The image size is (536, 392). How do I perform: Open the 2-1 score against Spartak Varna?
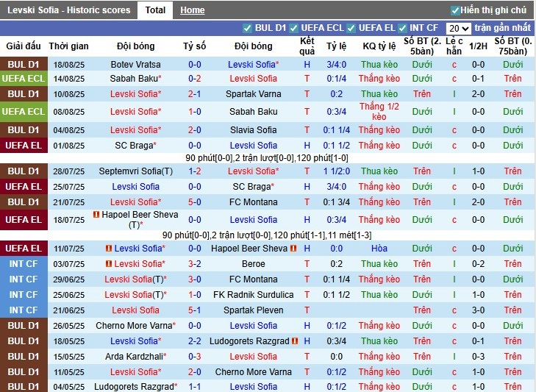pyautogui.click(x=195, y=93)
